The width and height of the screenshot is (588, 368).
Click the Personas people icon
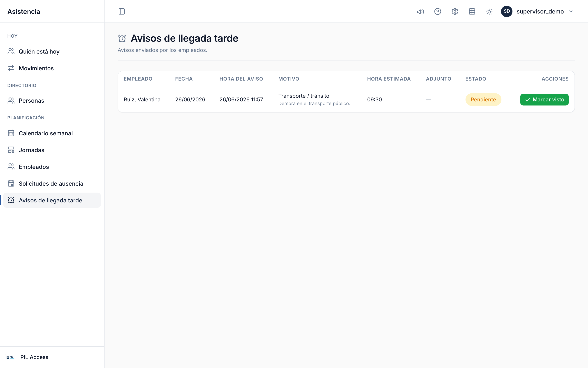pos(11,101)
